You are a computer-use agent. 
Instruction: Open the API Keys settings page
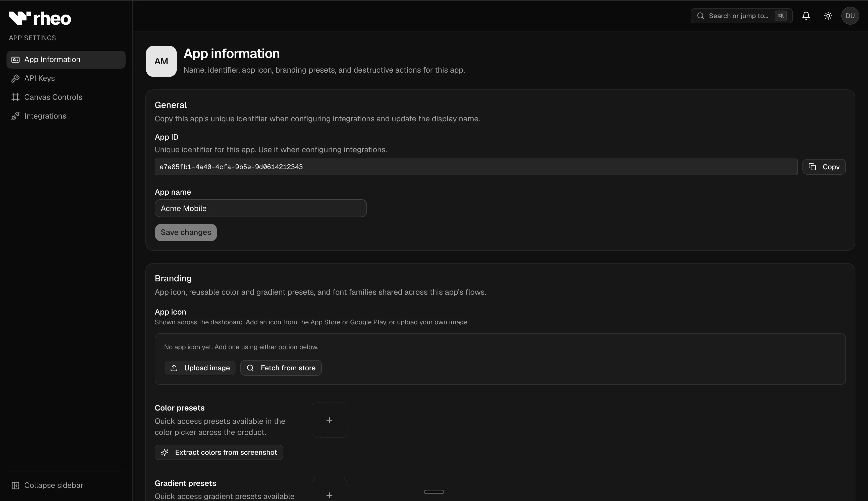(66, 78)
